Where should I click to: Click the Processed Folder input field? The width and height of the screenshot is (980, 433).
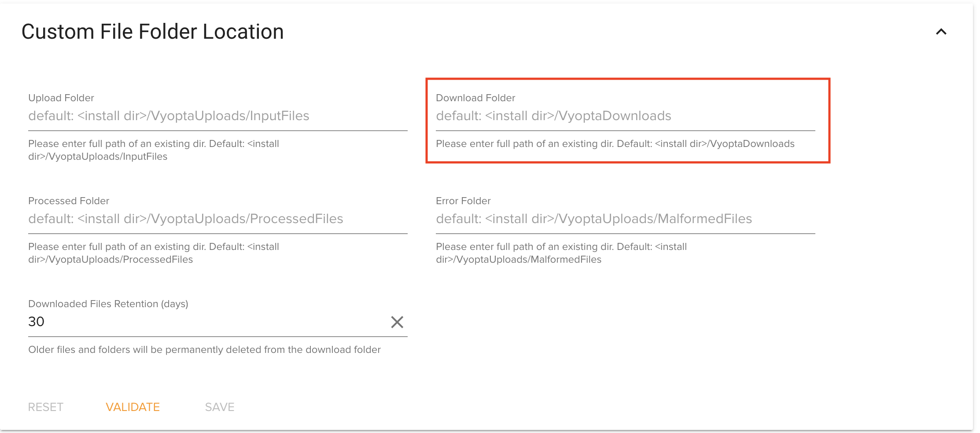[217, 219]
